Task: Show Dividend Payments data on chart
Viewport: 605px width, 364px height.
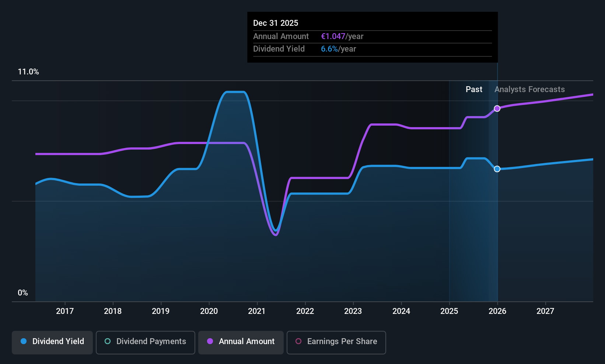Action: coord(145,342)
